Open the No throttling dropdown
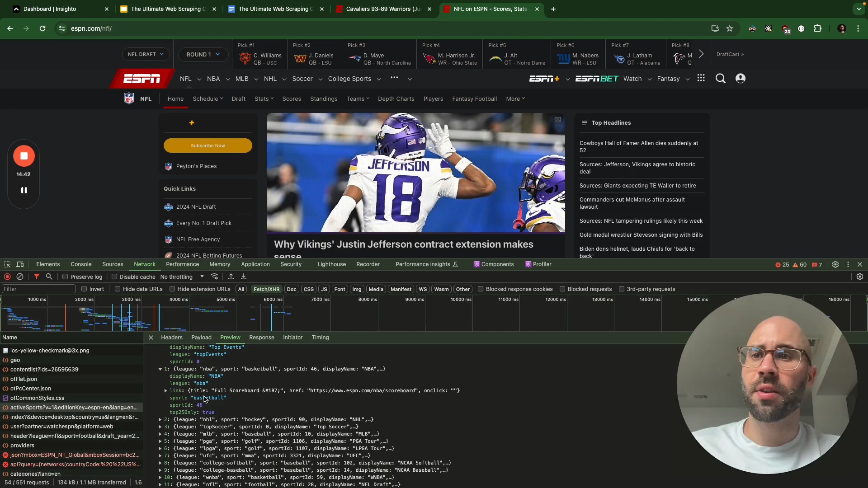The height and width of the screenshot is (488, 868). [x=182, y=277]
